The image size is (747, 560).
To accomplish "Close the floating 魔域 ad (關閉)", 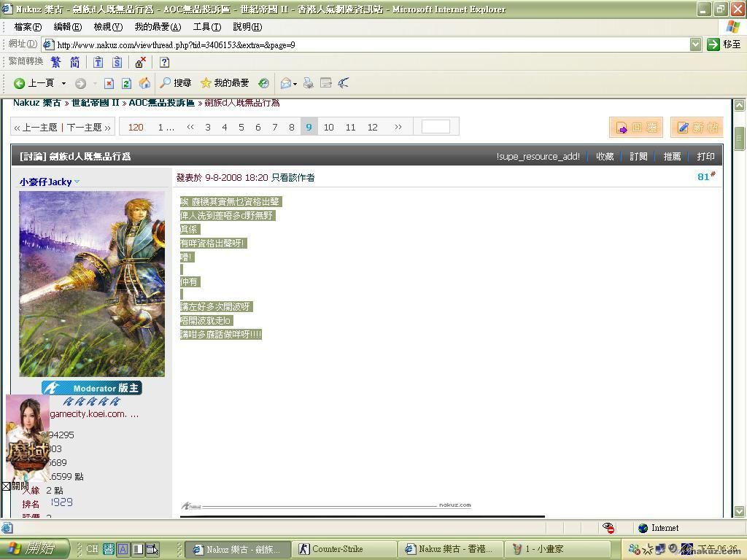I will [15, 486].
